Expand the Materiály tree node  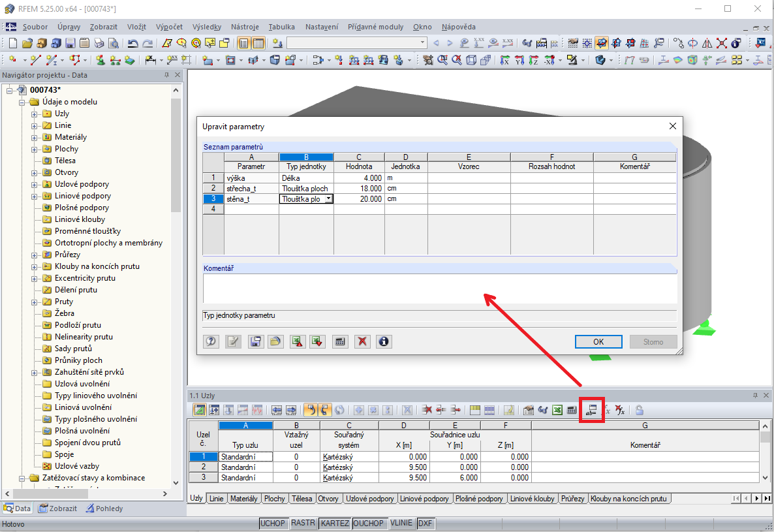[x=34, y=138]
